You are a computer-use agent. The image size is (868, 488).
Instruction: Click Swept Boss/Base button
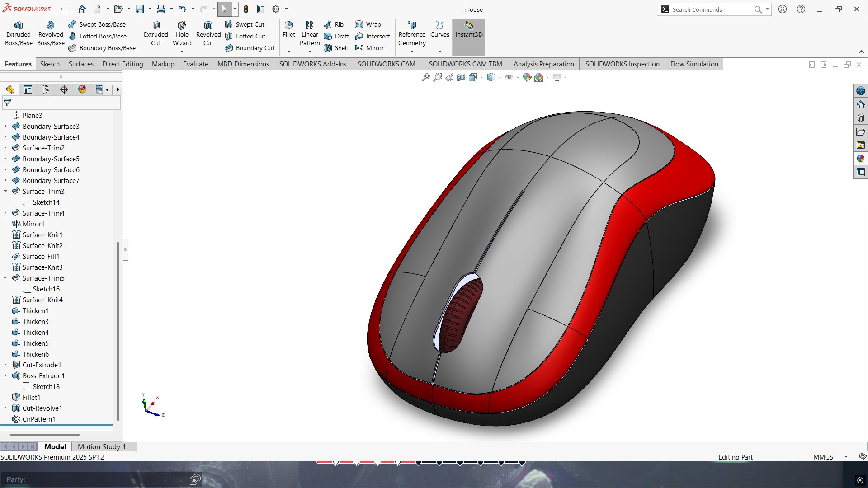click(97, 24)
